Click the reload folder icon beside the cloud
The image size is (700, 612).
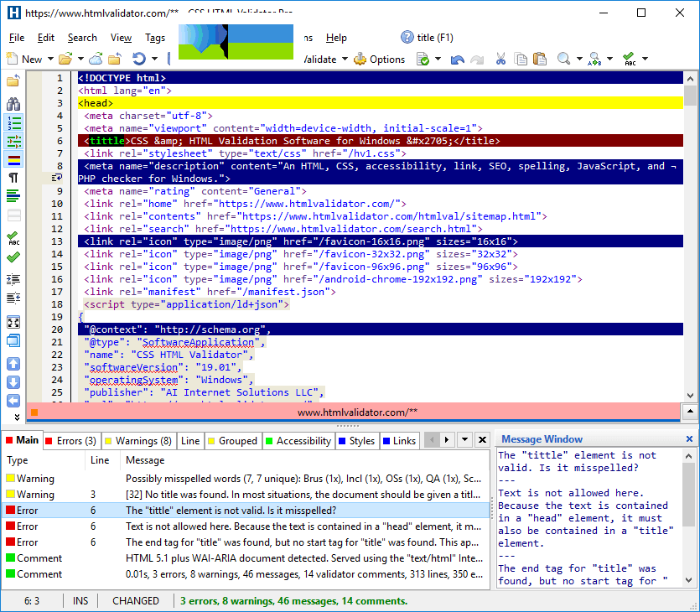tap(115, 59)
